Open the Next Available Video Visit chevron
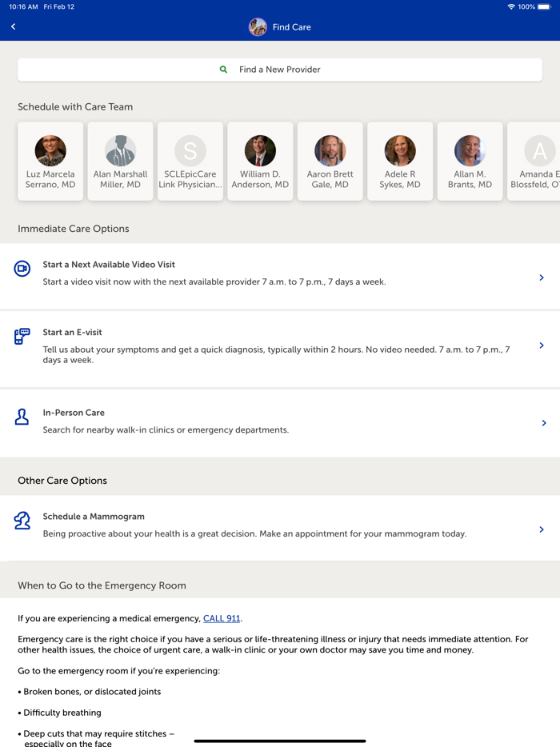The image size is (560, 747). point(542,278)
